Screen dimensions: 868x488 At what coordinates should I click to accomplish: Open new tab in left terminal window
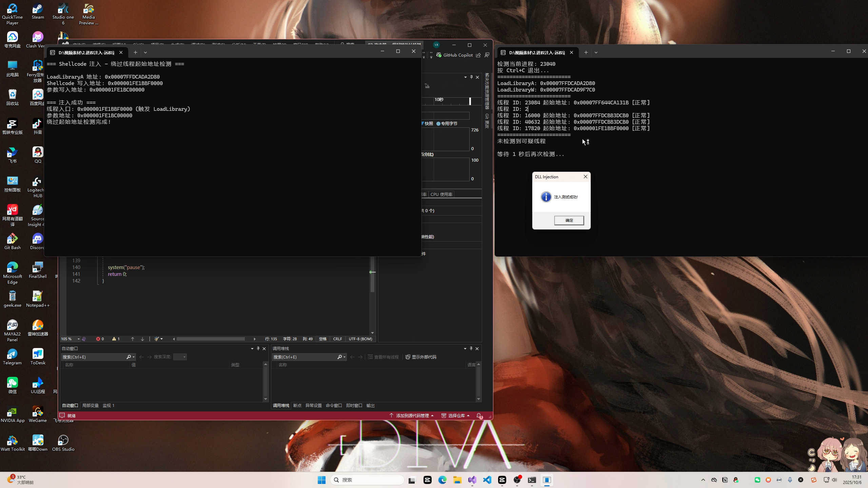click(135, 52)
